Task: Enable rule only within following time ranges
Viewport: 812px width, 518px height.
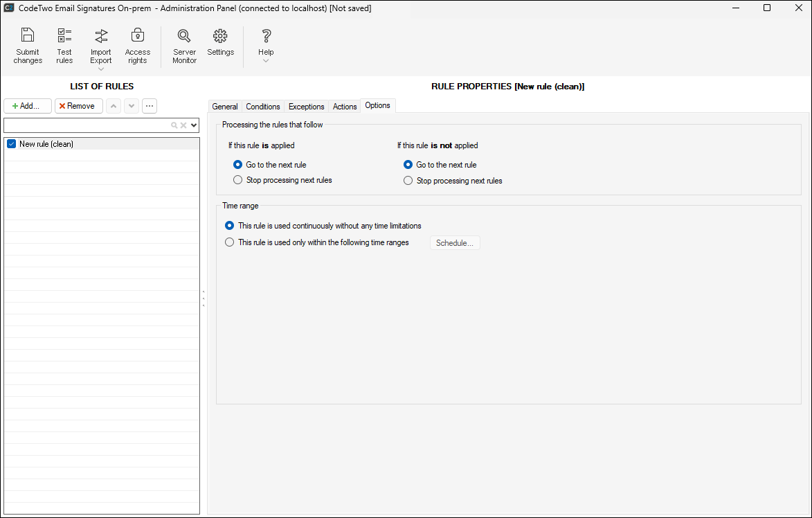Action: pos(230,242)
